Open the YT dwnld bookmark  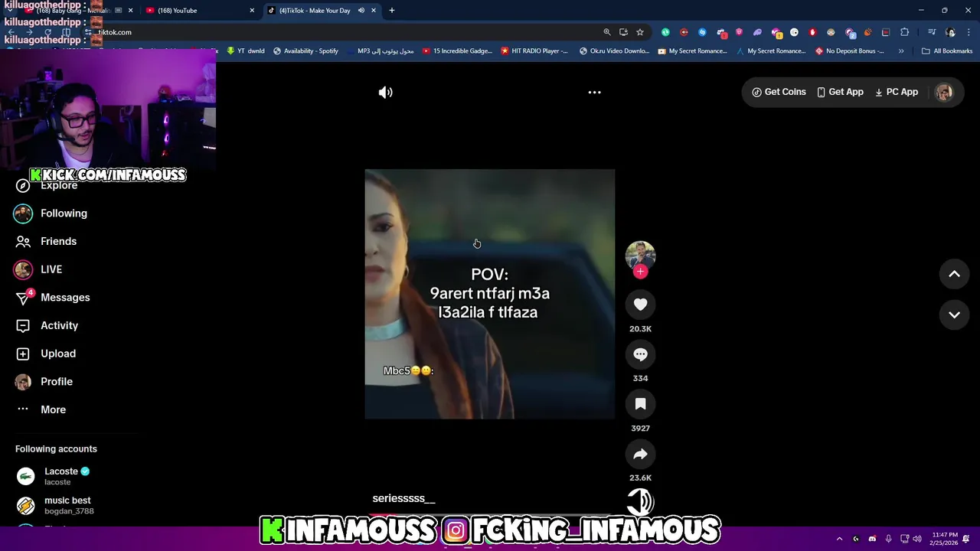245,51
